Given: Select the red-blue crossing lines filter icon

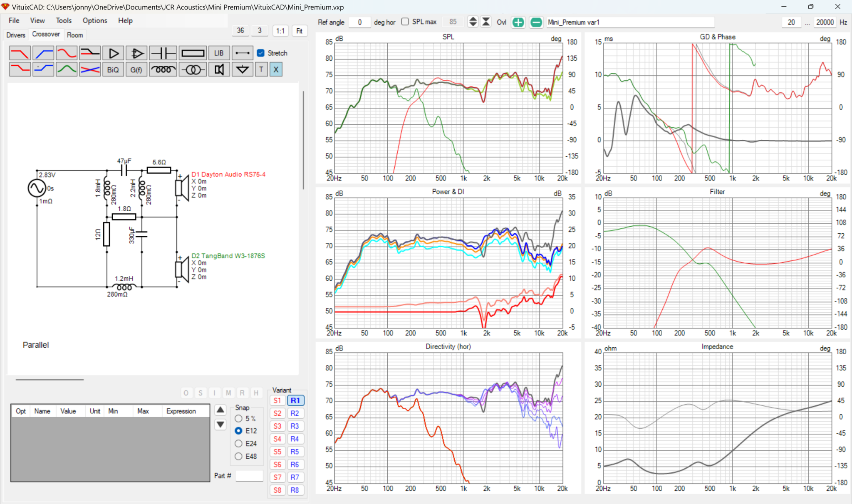Looking at the screenshot, I should tap(90, 69).
